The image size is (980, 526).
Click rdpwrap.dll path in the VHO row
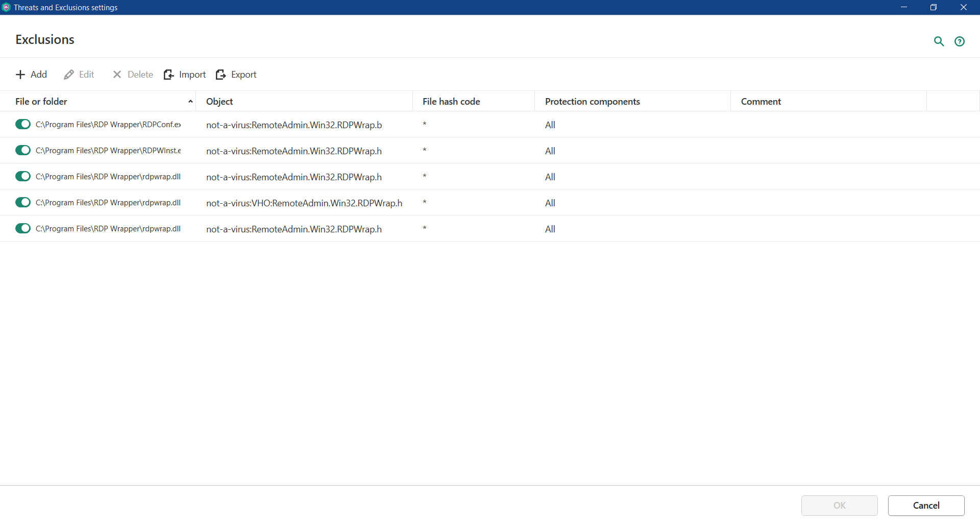coord(108,202)
